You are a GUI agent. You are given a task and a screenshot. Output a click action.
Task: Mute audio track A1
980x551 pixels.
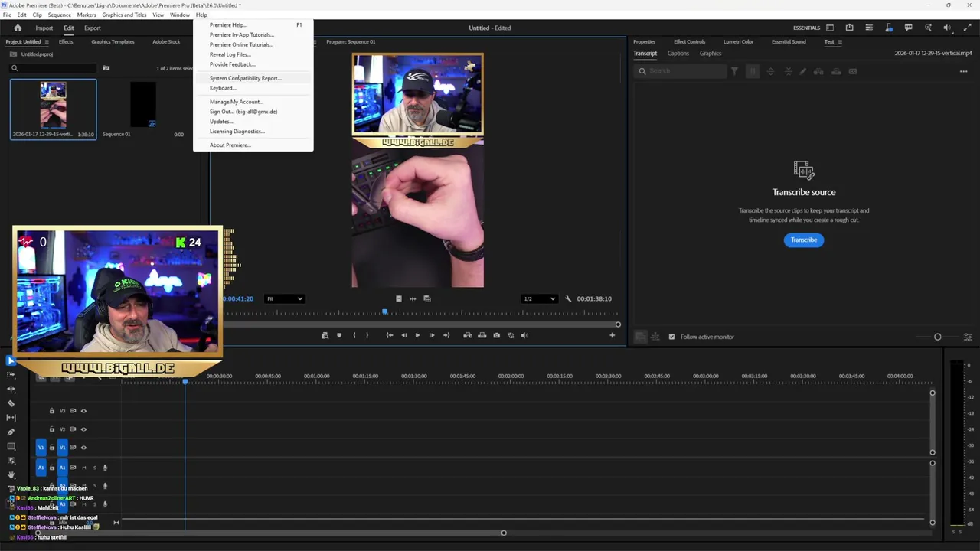(84, 468)
